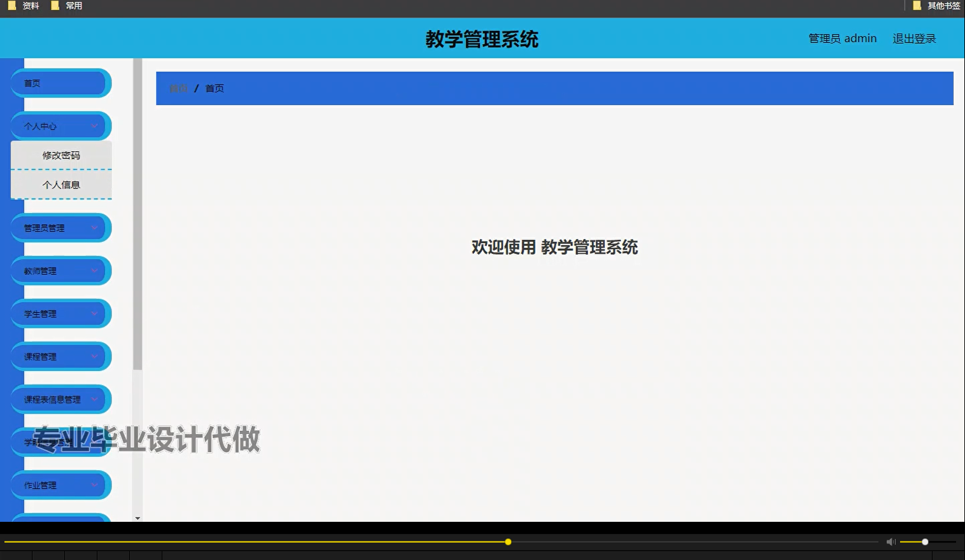
Task: Click the 退出登录 link
Action: pos(914,38)
